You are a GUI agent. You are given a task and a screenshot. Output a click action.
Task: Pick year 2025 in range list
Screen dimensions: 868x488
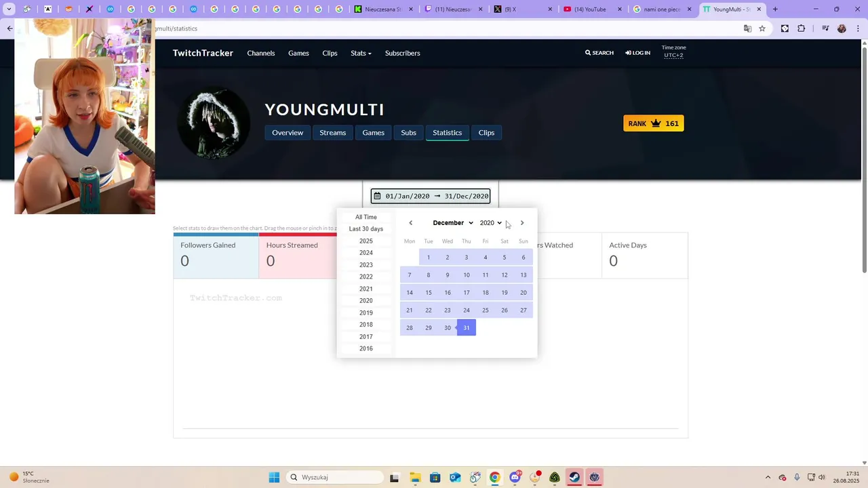pos(366,241)
